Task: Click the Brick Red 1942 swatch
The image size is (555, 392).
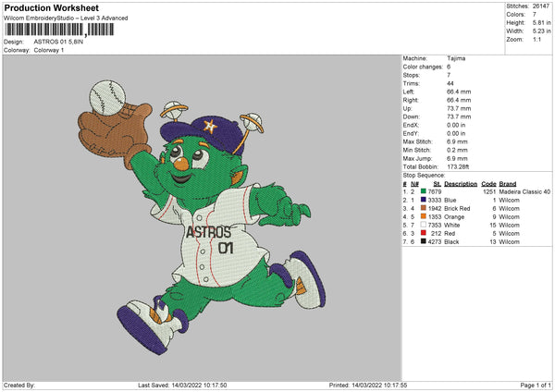Action: coord(423,208)
